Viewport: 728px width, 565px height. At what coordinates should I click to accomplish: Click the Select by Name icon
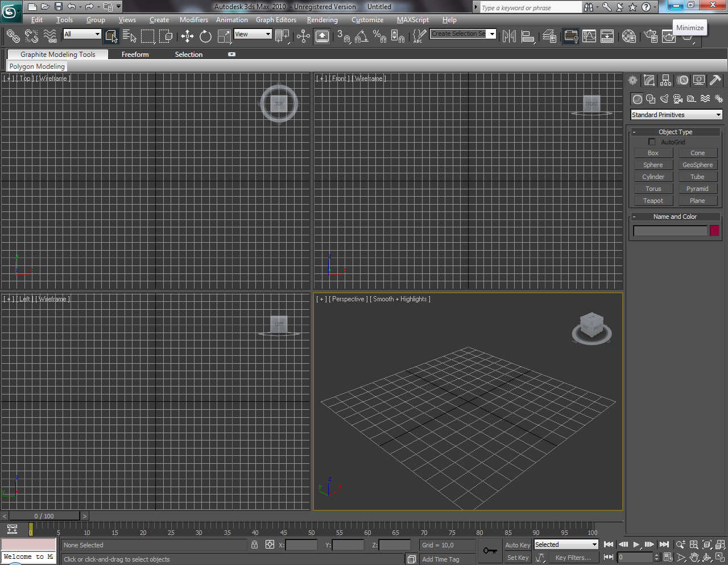129,37
